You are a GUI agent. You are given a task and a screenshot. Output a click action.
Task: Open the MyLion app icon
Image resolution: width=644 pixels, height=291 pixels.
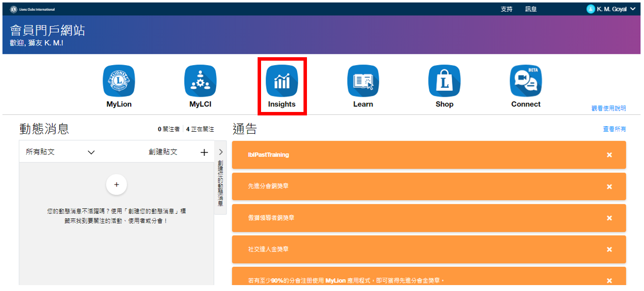tap(118, 81)
